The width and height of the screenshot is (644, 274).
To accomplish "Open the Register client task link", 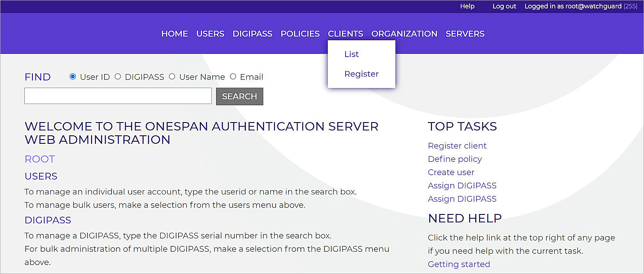I will 457,146.
